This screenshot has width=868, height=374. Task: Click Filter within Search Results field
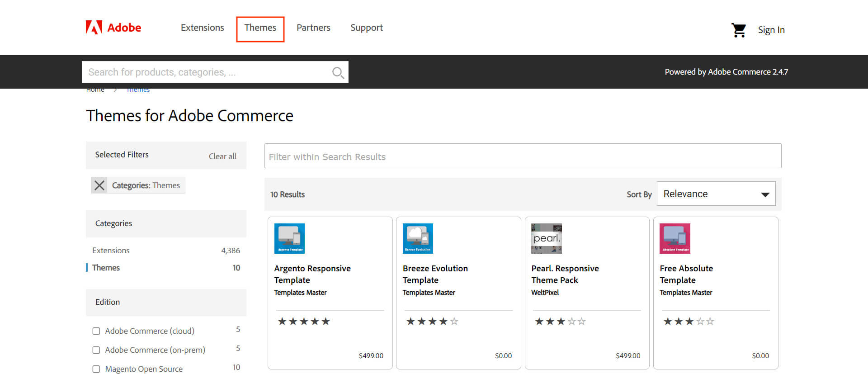(x=523, y=156)
